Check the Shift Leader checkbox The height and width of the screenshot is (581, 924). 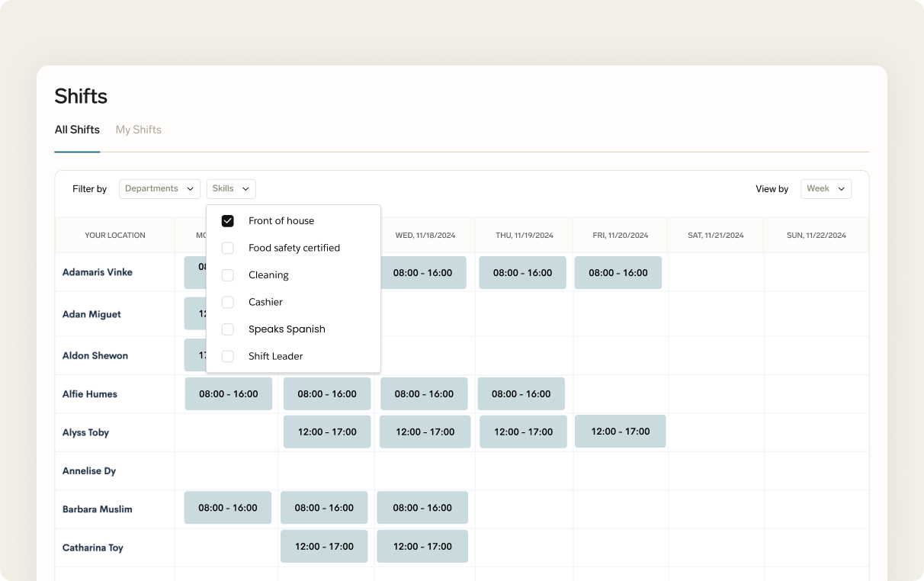pyautogui.click(x=227, y=356)
